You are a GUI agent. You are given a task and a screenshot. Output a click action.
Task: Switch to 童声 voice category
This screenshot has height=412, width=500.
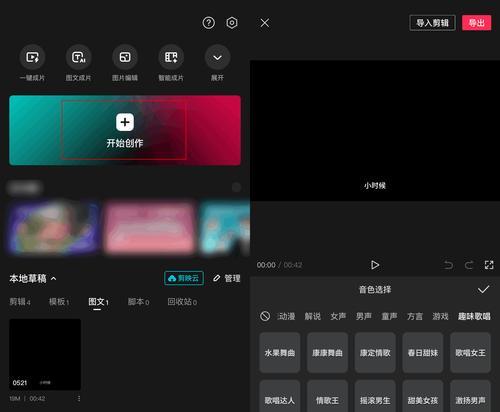pyautogui.click(x=389, y=316)
